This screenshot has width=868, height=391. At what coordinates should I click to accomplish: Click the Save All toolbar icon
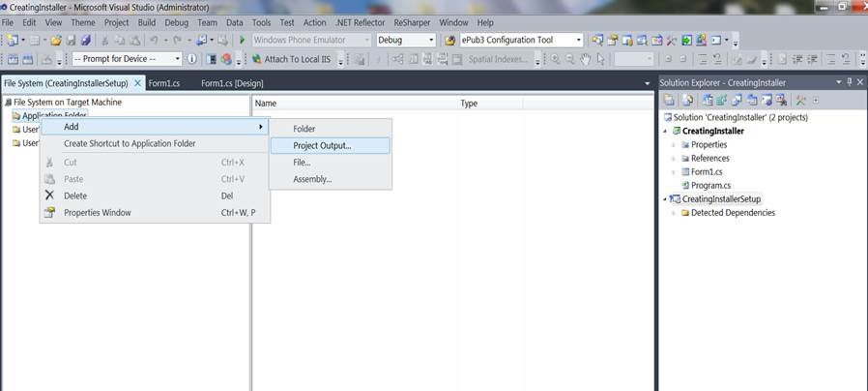coord(85,41)
